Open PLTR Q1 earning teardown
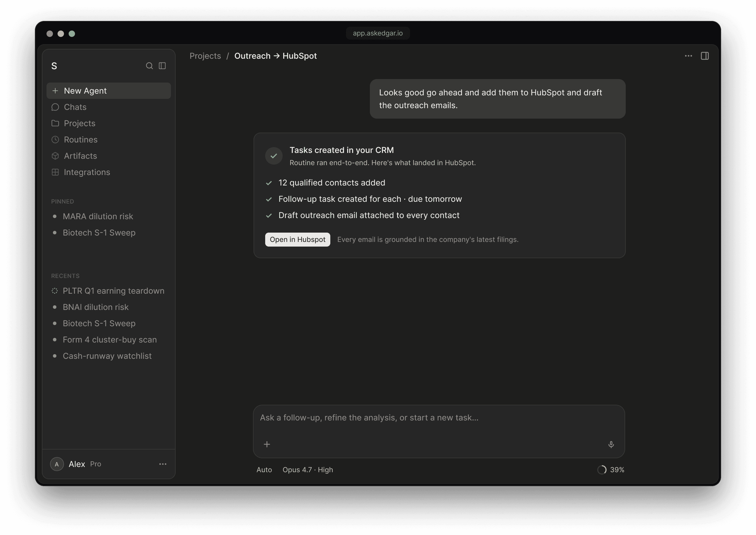This screenshot has height=535, width=756. [x=109, y=291]
